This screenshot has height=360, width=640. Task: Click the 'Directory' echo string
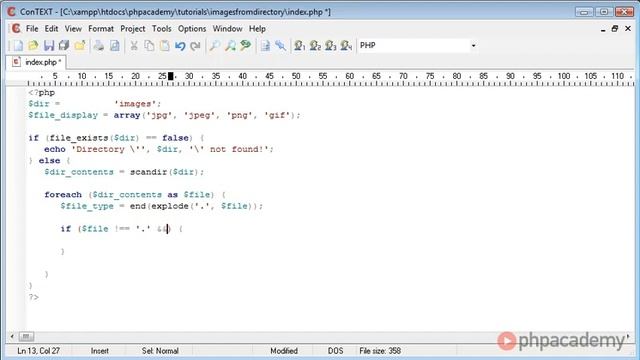pos(107,149)
